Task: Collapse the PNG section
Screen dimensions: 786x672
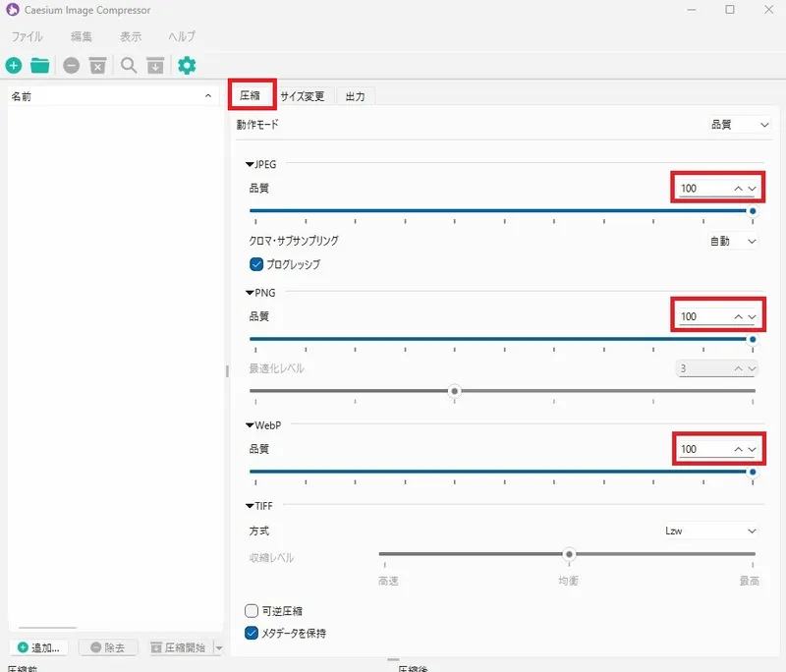Action: coord(250,293)
